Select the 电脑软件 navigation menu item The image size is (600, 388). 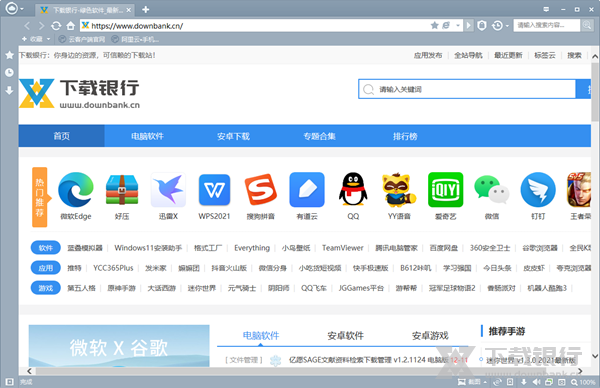tap(147, 136)
